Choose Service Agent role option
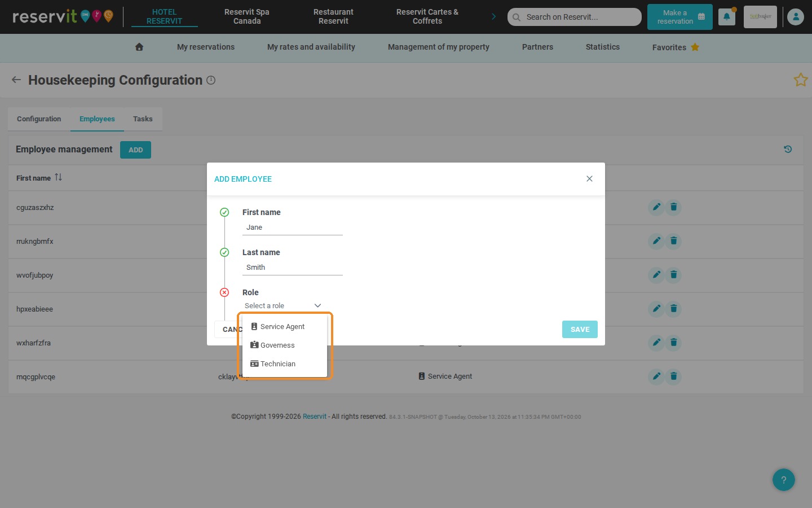This screenshot has height=508, width=812. click(285, 326)
